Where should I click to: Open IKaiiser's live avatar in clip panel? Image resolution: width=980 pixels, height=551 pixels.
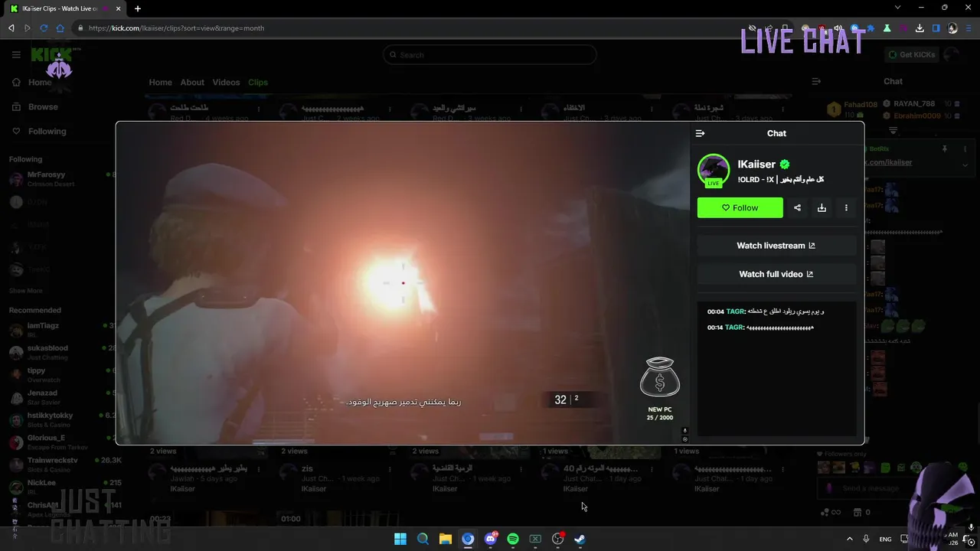click(x=714, y=171)
